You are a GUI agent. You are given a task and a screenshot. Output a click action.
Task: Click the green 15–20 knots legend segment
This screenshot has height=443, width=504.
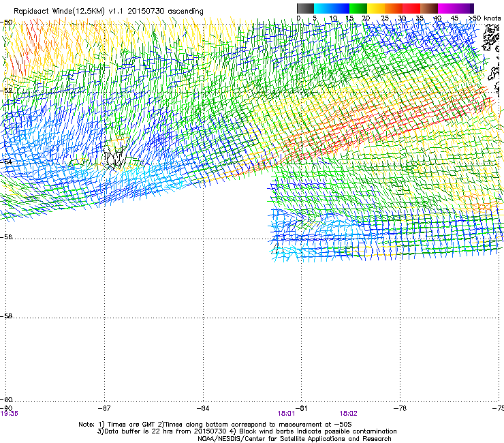pos(358,8)
